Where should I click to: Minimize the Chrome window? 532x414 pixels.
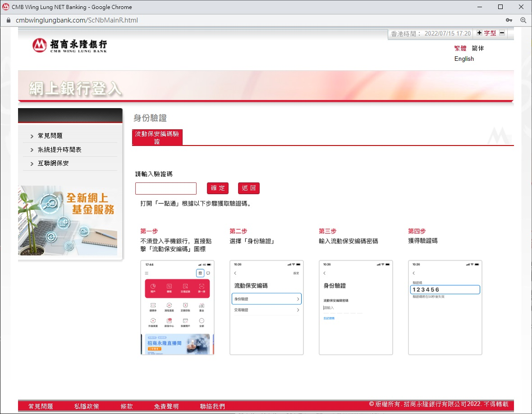pyautogui.click(x=480, y=7)
